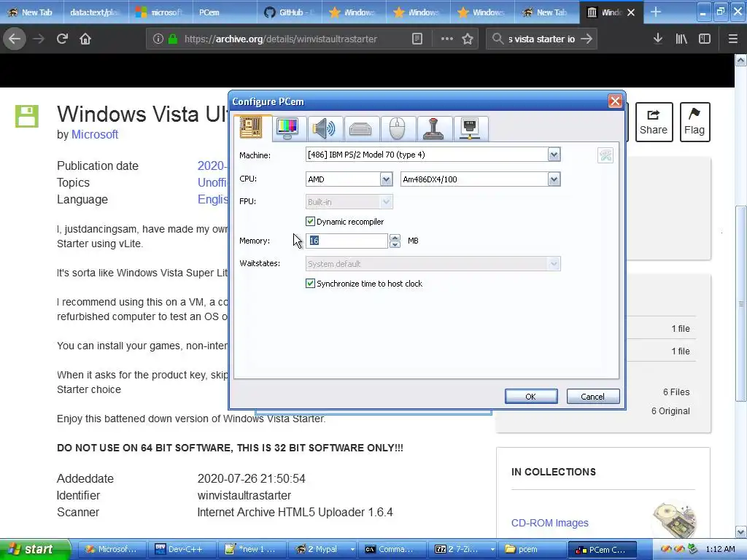Open the Windows Start menu

(x=35, y=549)
